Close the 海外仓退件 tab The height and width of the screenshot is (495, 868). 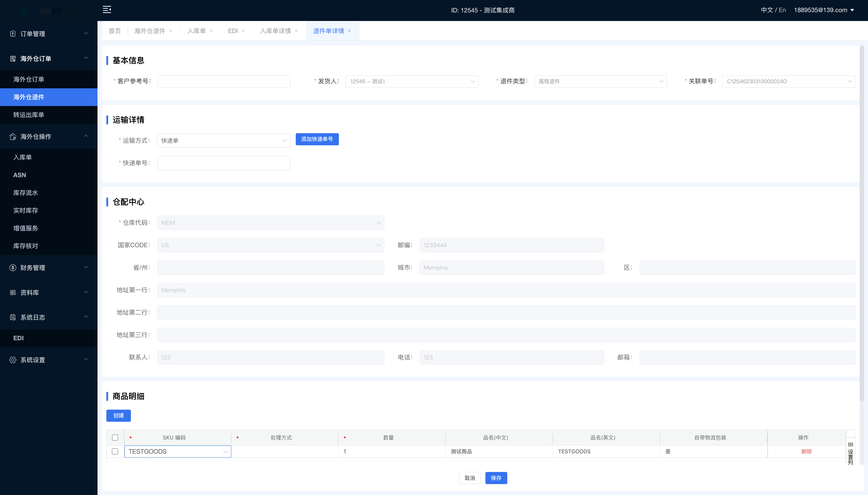point(171,31)
